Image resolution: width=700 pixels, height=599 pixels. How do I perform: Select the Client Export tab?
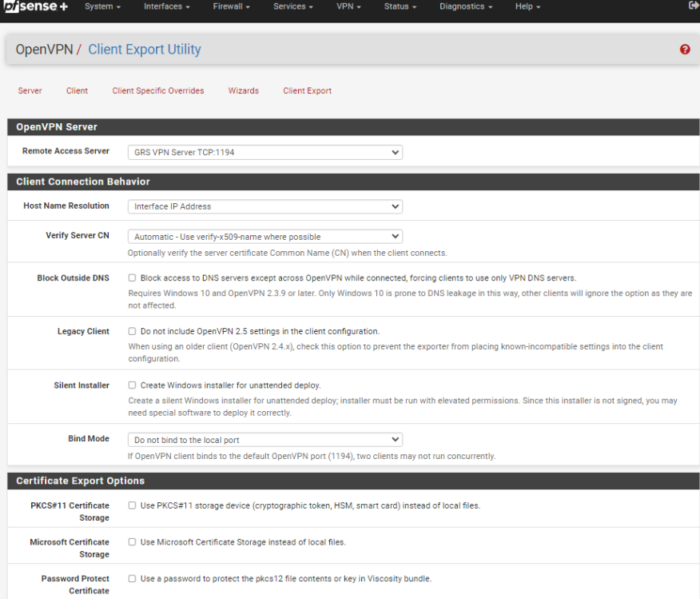pyautogui.click(x=307, y=90)
